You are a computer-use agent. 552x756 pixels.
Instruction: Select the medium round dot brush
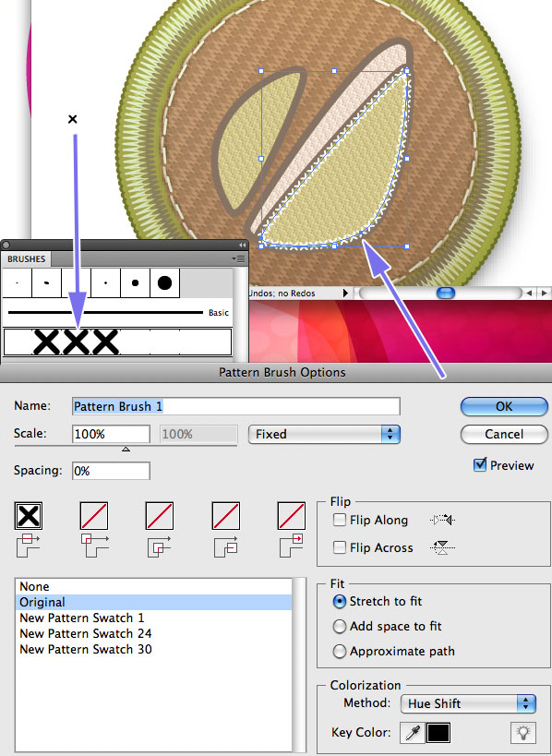(135, 283)
